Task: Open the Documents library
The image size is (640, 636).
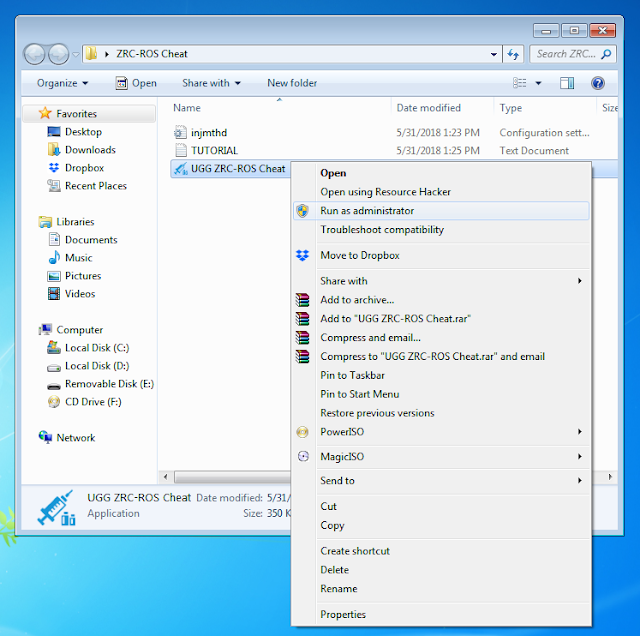Action: coord(91,240)
